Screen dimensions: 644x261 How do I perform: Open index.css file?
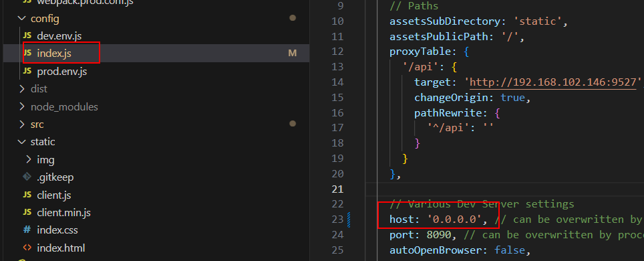(x=57, y=230)
